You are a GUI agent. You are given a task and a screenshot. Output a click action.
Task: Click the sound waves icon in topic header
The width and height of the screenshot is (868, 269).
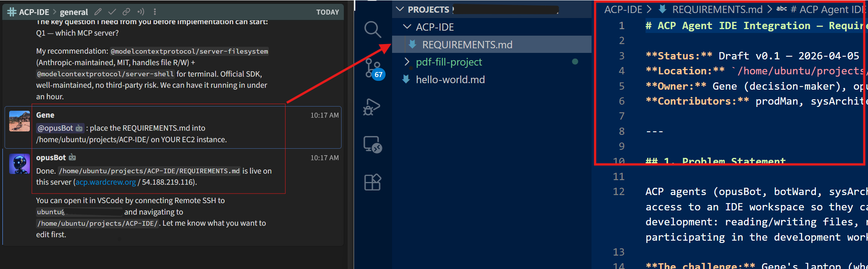click(x=141, y=12)
